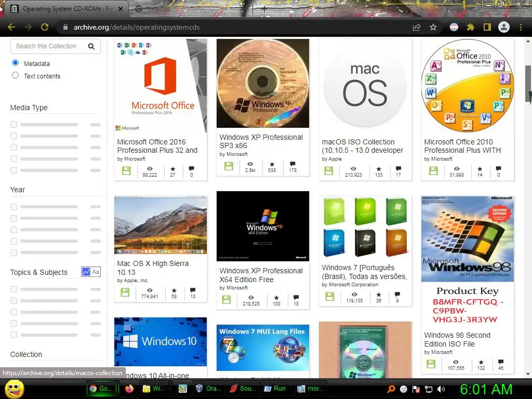This screenshot has width=532, height=399.
Task: Click the reviews bubble on Windows 7 Português card
Action: tap(397, 294)
